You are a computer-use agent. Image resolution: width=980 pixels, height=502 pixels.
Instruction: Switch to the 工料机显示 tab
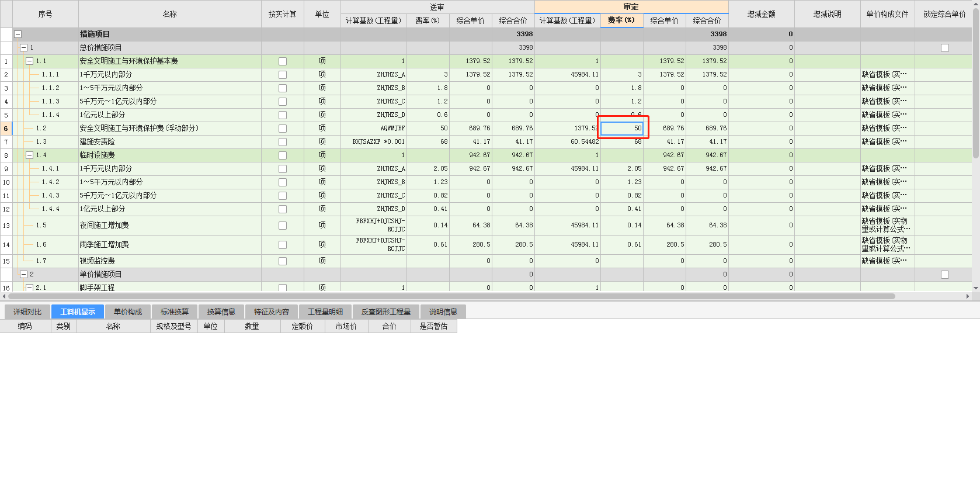(x=78, y=312)
